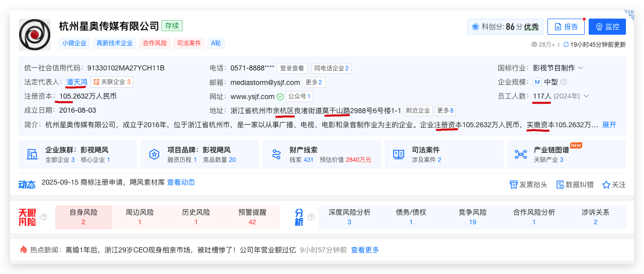Open the 报告 report button

pyautogui.click(x=566, y=27)
